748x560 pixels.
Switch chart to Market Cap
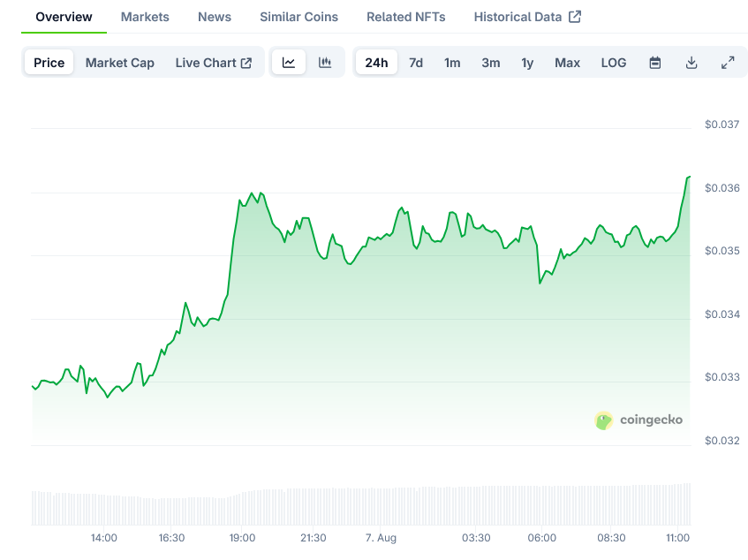(x=119, y=63)
